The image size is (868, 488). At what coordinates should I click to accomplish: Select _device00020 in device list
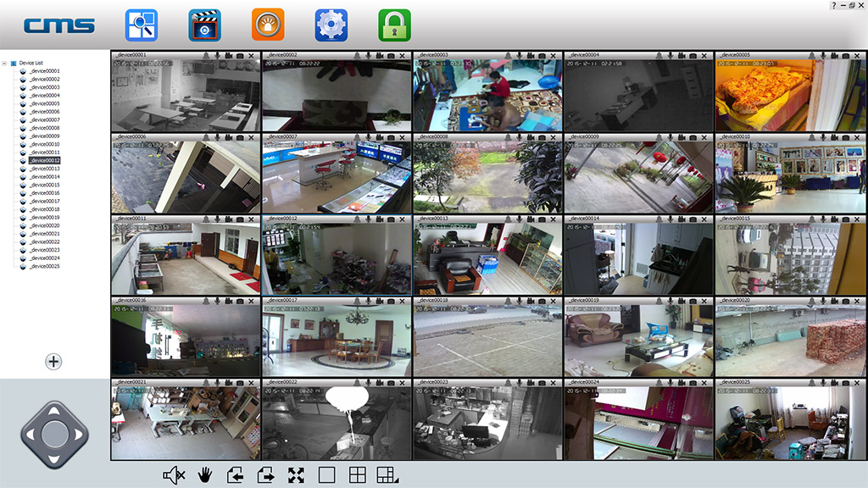(45, 225)
